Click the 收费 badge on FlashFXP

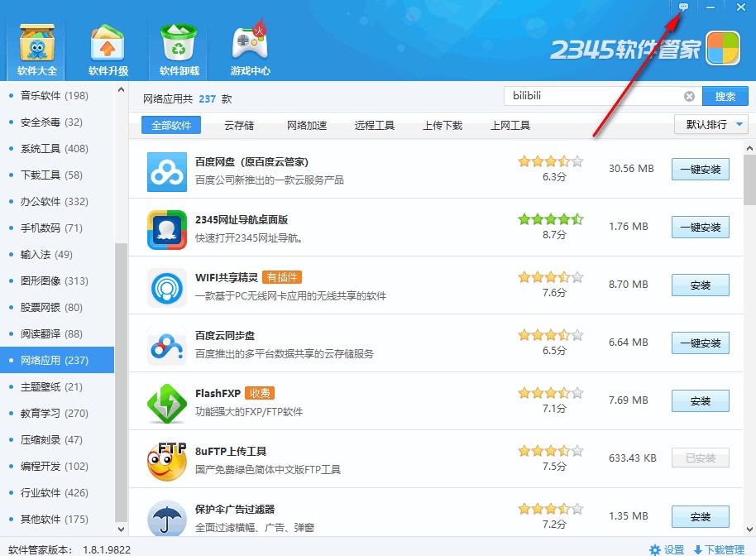260,393
